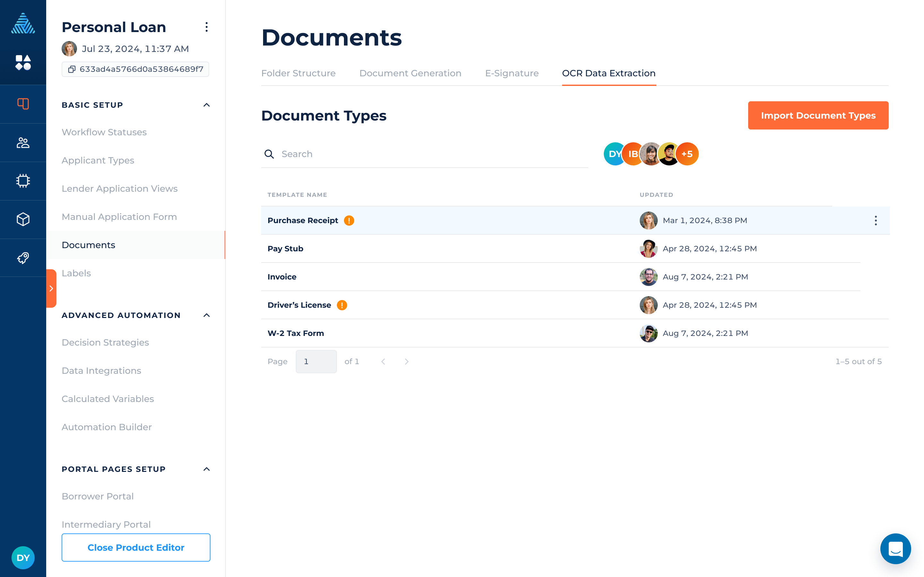Viewport: 924px width, 577px height.
Task: Collapse the Basic Setup section
Action: click(x=207, y=105)
